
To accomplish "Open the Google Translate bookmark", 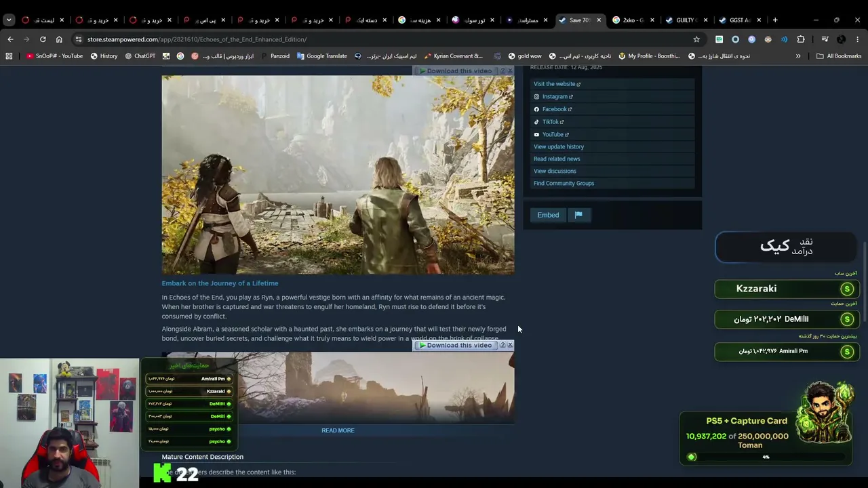I will click(321, 56).
